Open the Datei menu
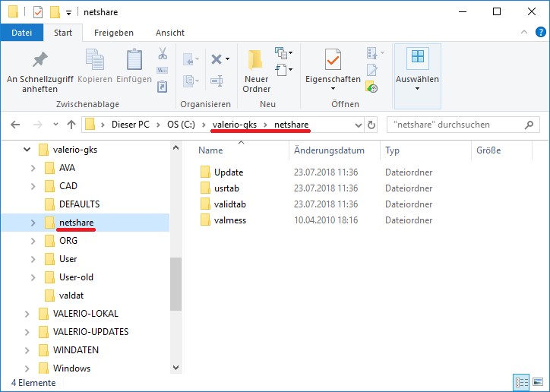The width and height of the screenshot is (550, 392). tap(21, 33)
